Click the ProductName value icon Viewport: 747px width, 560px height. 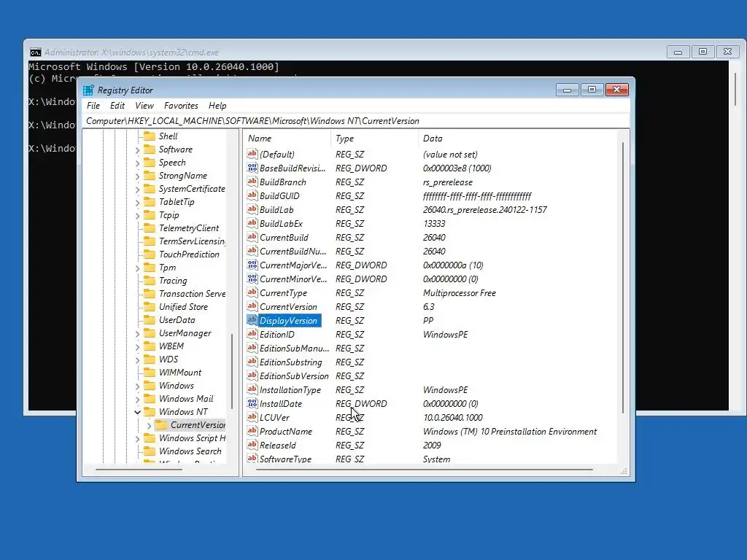click(252, 431)
